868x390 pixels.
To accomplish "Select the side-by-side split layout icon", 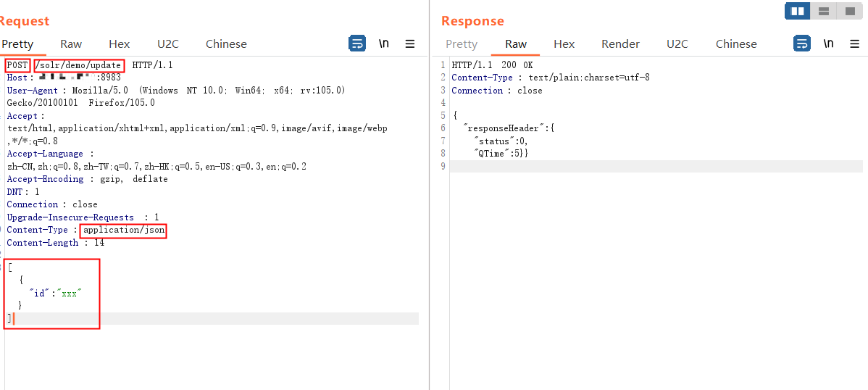I will (x=798, y=11).
